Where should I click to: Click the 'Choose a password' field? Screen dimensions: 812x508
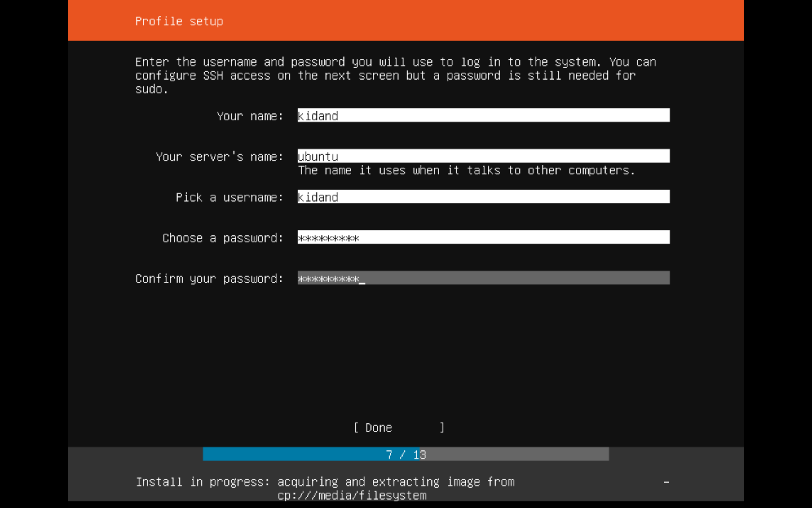[484, 237]
